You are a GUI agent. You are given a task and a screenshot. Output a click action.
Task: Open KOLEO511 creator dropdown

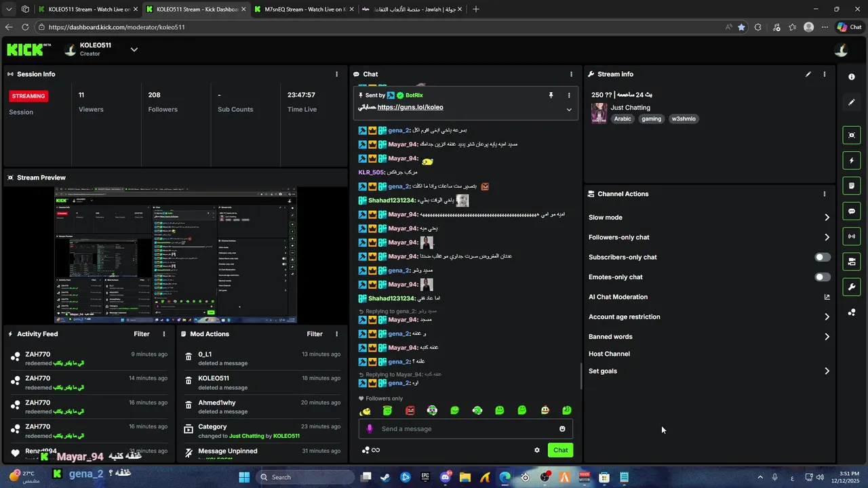[x=134, y=49]
